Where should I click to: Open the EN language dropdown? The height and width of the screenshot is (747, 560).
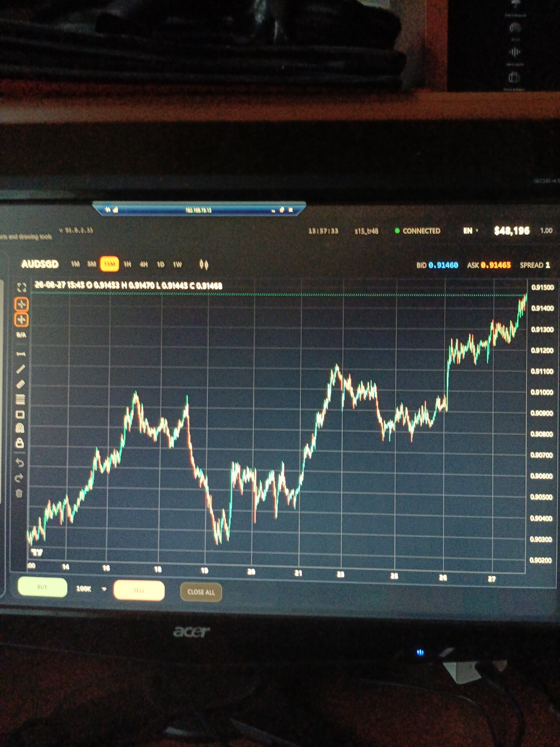(x=471, y=231)
